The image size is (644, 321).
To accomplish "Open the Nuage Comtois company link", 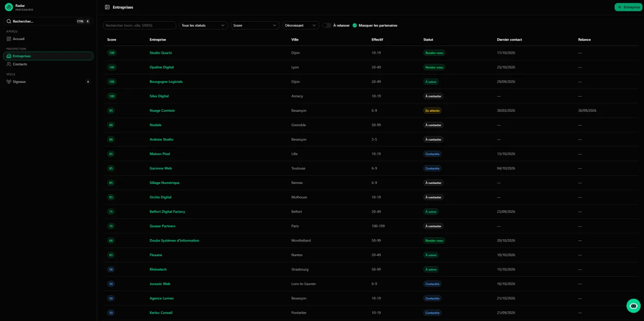I will tap(162, 110).
